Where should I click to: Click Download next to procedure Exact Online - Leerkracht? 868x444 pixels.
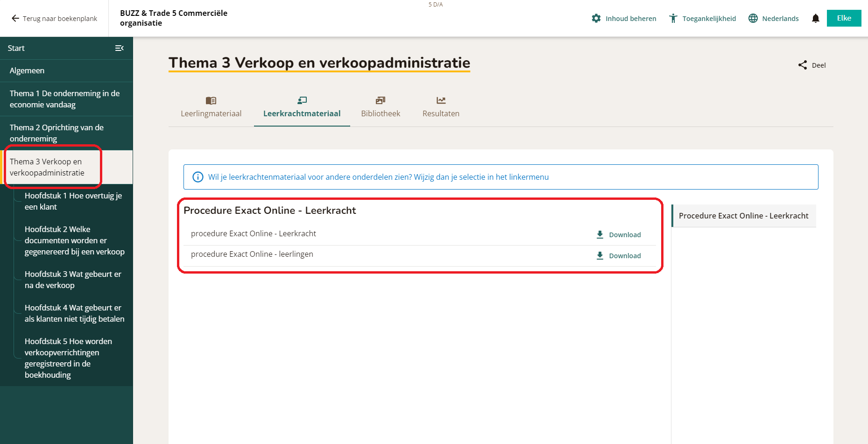625,234
